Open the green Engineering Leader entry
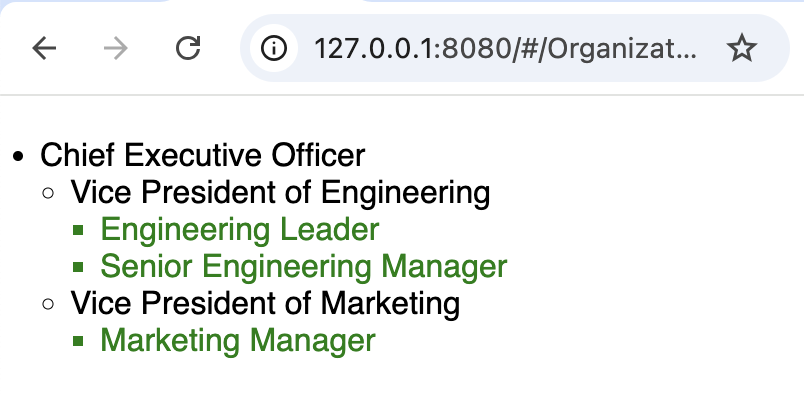The height and width of the screenshot is (394, 804). coord(239,229)
